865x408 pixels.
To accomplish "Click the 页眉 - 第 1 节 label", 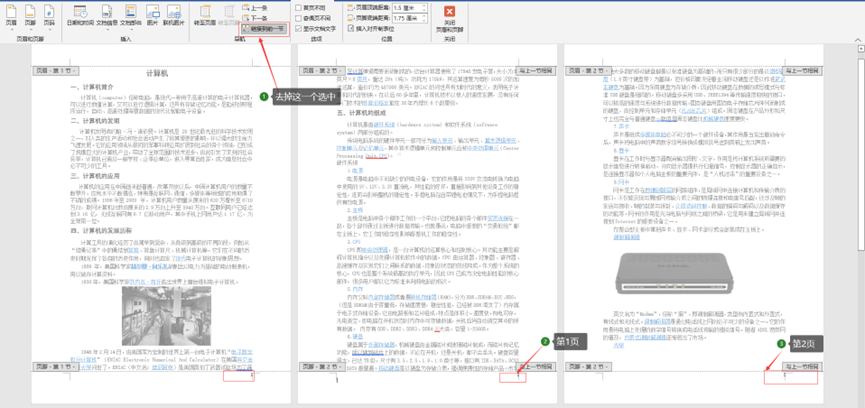I will pyautogui.click(x=56, y=71).
